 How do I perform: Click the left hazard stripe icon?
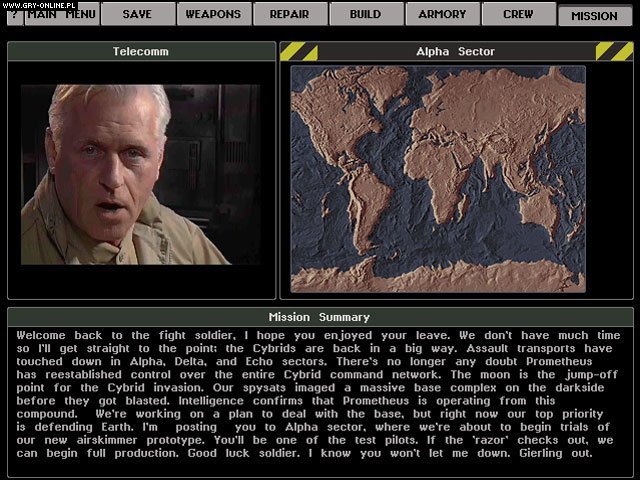pyautogui.click(x=298, y=51)
